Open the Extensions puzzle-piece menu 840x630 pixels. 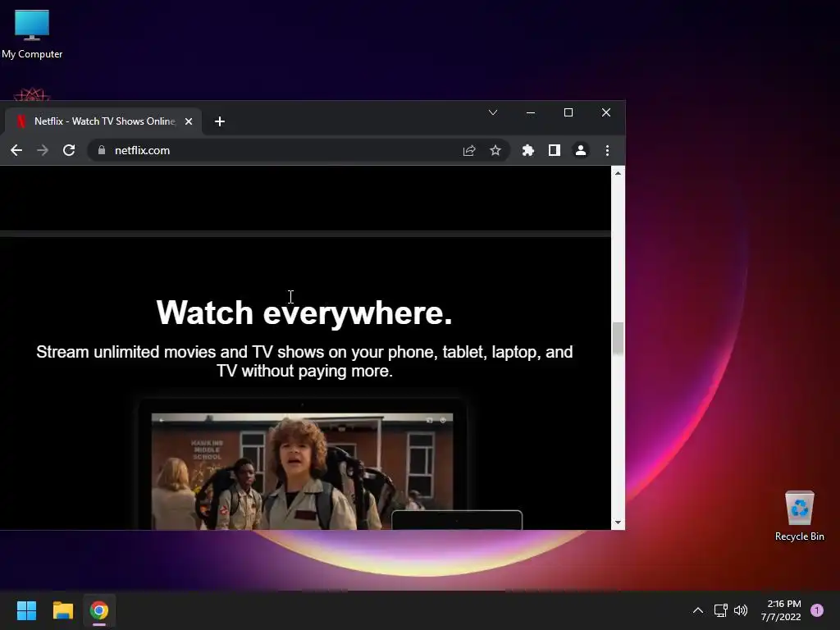[528, 151]
